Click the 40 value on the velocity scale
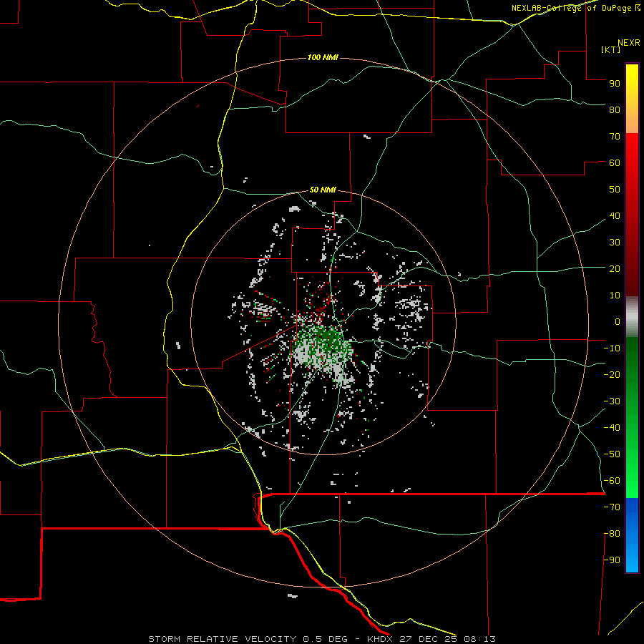 point(615,215)
